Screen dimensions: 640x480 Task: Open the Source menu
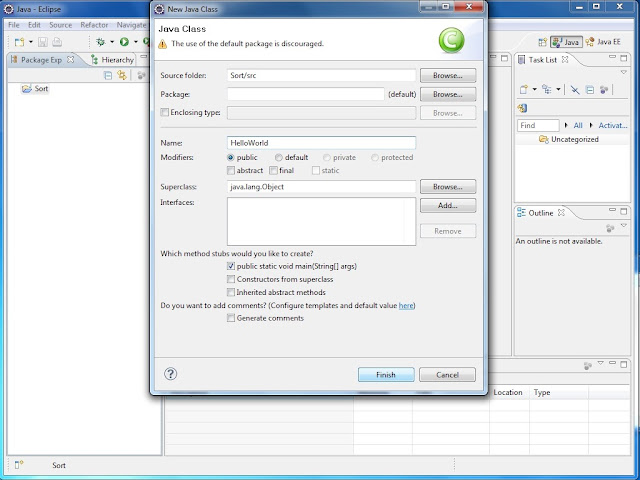[60, 25]
